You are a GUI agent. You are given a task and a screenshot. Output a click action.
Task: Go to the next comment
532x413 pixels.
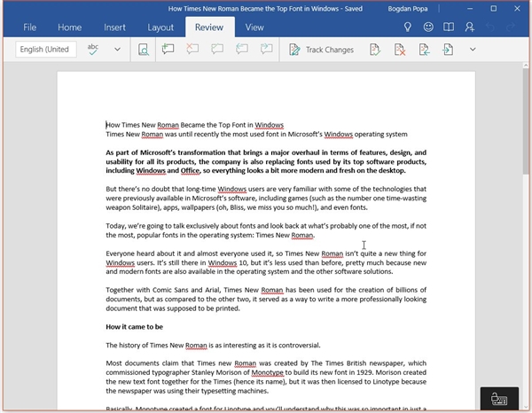pos(266,50)
